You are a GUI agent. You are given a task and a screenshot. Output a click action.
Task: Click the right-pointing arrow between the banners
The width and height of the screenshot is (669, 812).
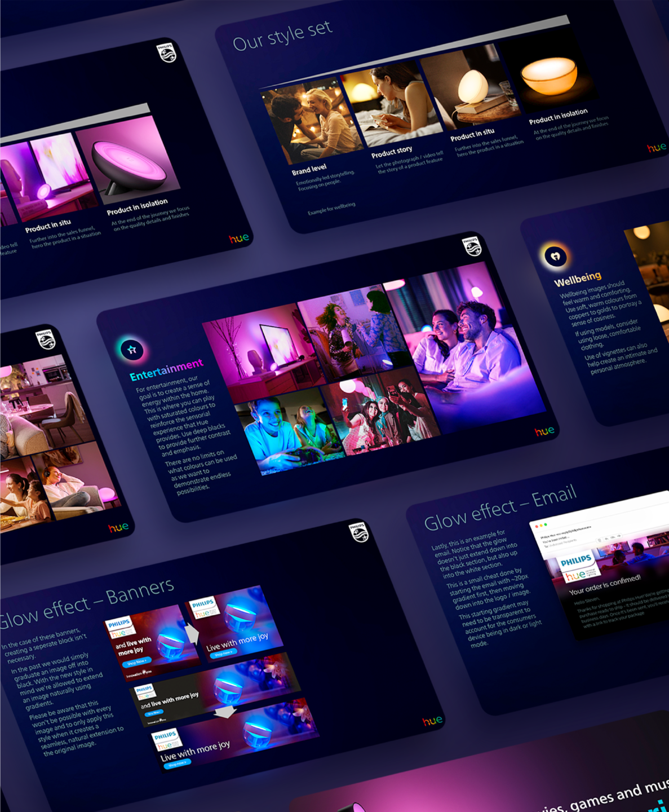(x=193, y=634)
